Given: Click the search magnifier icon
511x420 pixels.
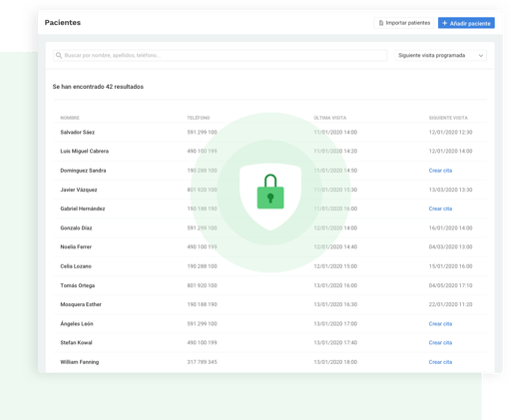Looking at the screenshot, I should (x=59, y=55).
